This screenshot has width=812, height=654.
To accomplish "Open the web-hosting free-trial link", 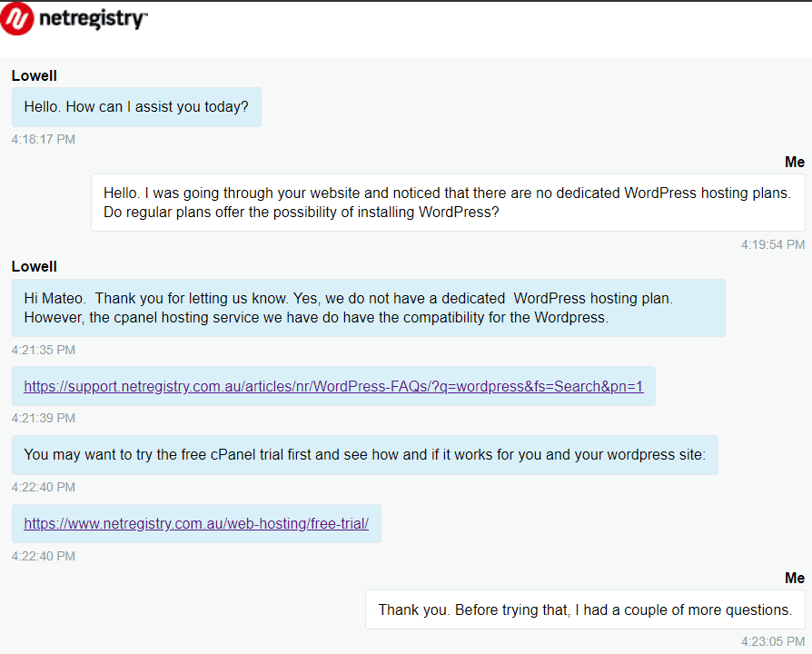I will click(196, 523).
